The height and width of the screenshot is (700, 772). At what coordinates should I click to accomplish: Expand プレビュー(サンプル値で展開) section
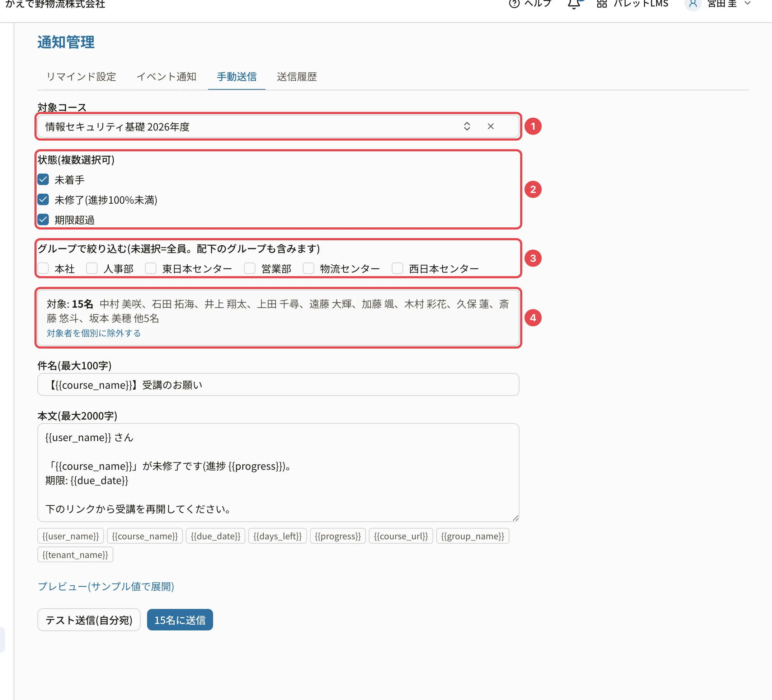[x=106, y=586]
